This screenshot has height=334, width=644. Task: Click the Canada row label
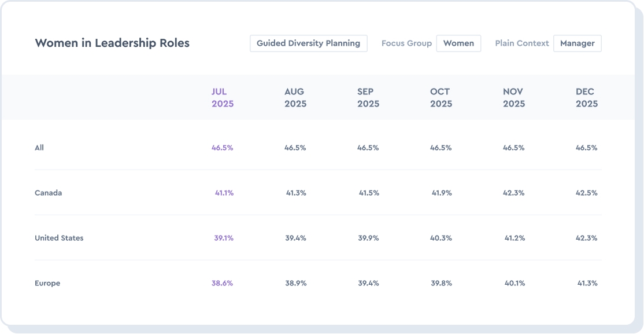[48, 193]
